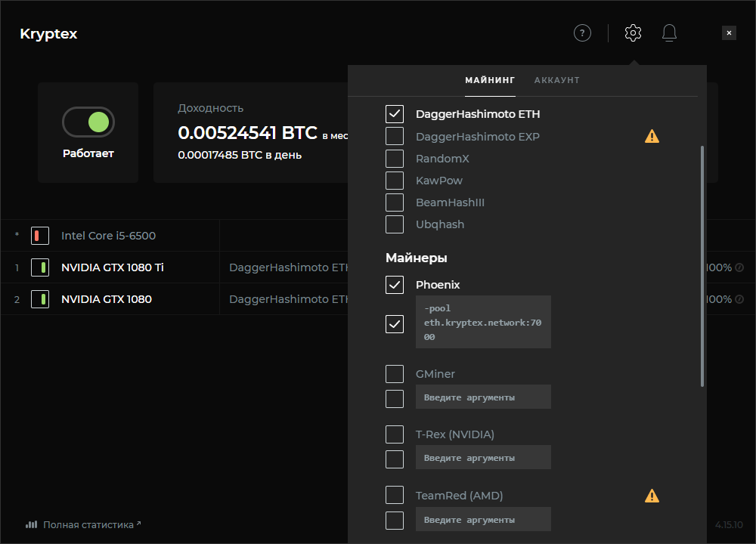
Task: Enable the Ubqhash algorithm checkbox
Action: (x=395, y=224)
